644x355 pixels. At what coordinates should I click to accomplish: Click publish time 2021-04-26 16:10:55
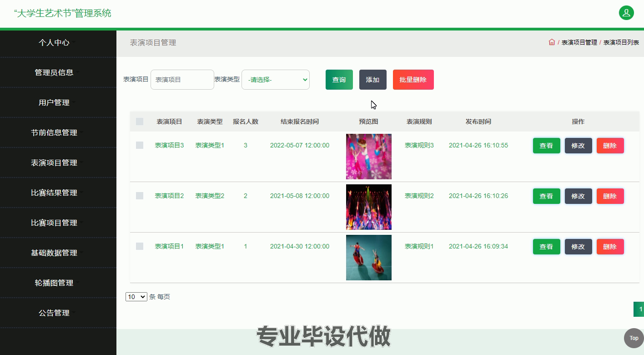click(478, 145)
